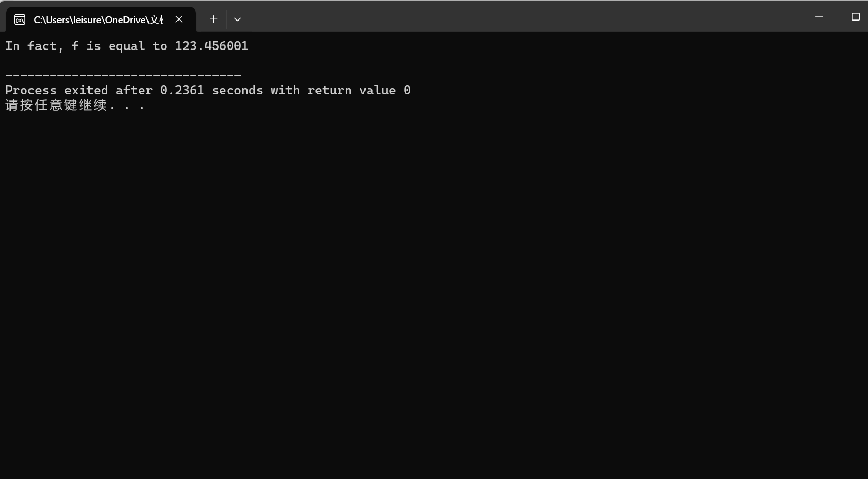Open a new tab with the plus icon

tap(213, 19)
